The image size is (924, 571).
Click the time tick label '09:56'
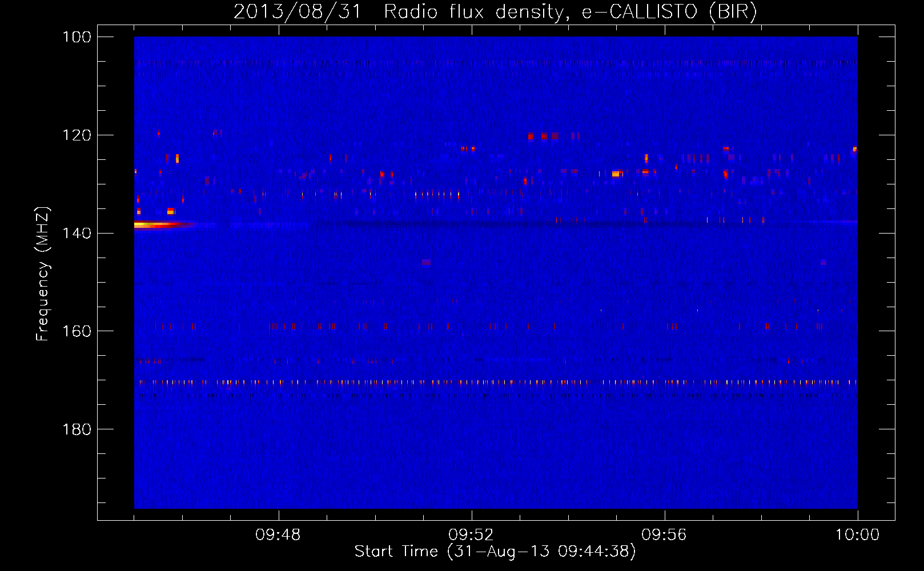[x=665, y=535]
